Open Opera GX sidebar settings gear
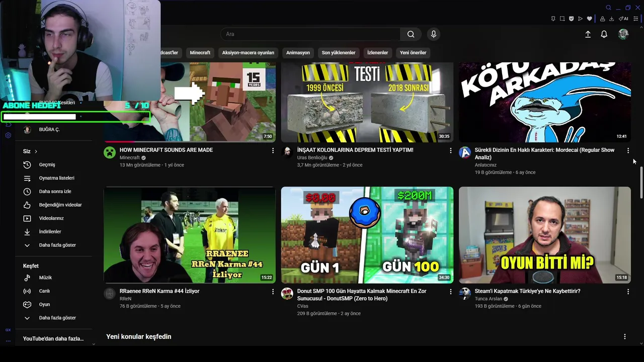The height and width of the screenshot is (362, 644). click(8, 135)
